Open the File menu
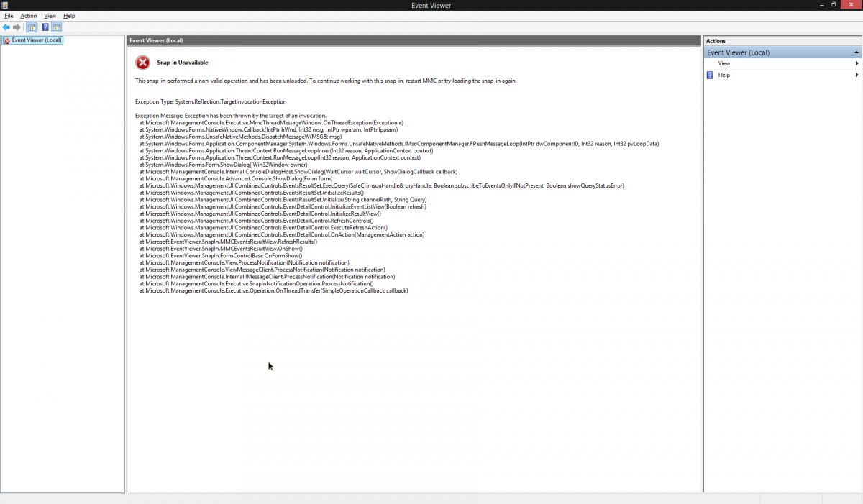 tap(9, 16)
